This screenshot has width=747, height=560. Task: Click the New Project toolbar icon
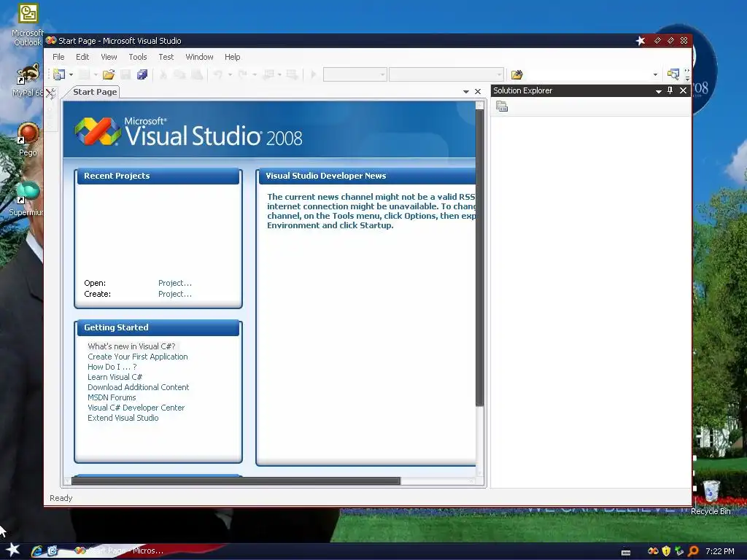pyautogui.click(x=59, y=74)
